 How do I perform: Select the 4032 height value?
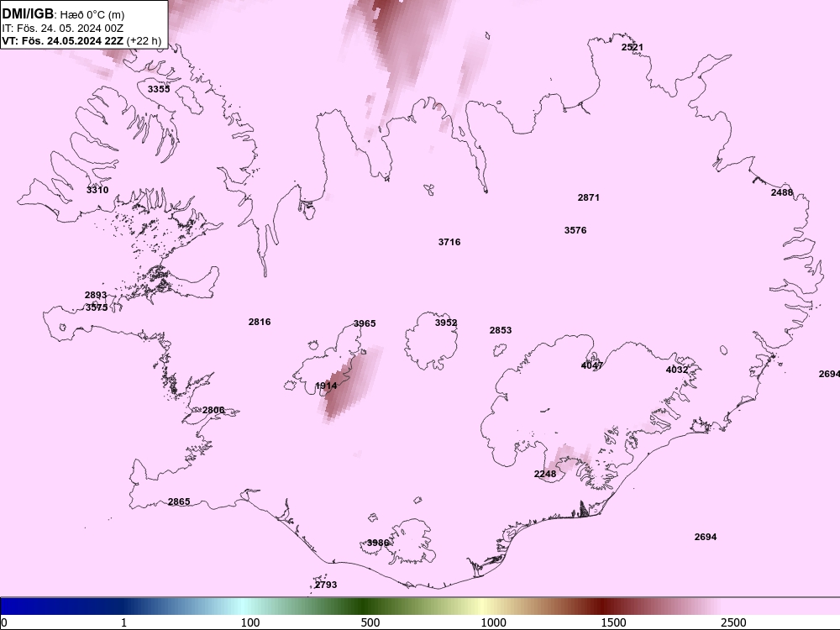tap(677, 370)
